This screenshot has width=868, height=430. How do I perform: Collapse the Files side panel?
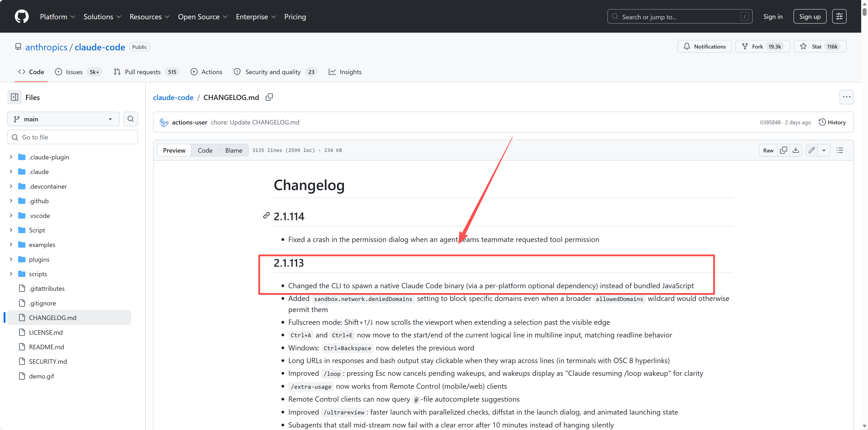click(x=15, y=97)
